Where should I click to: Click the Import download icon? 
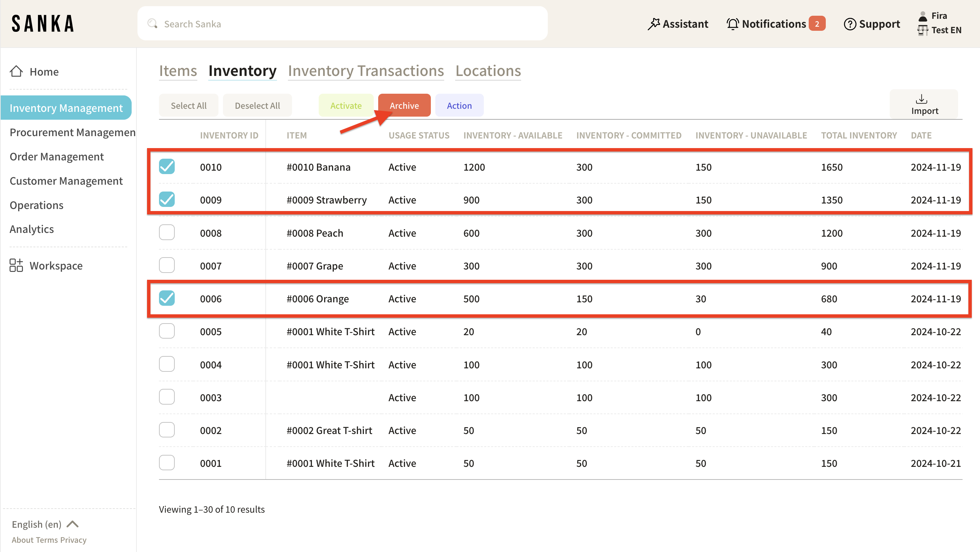coord(921,99)
